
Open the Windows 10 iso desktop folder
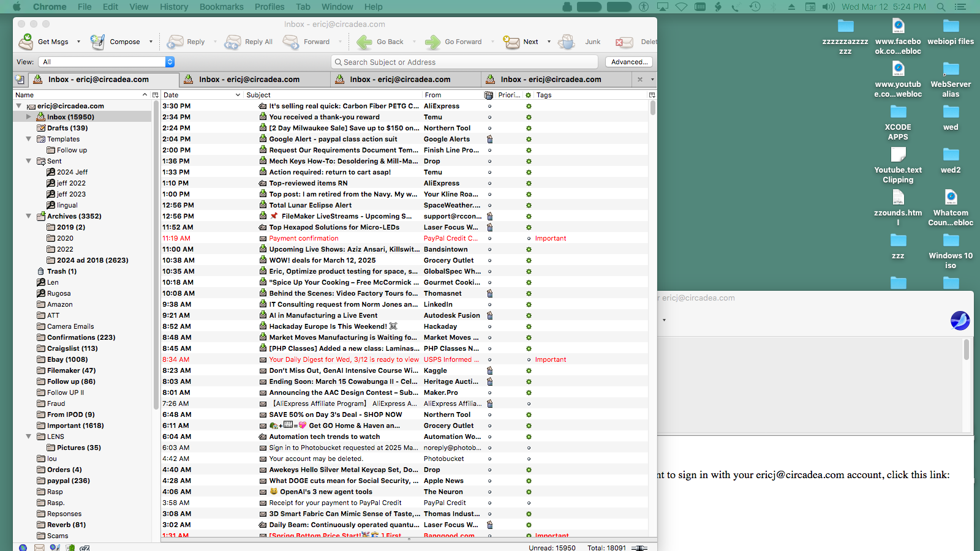(x=951, y=241)
